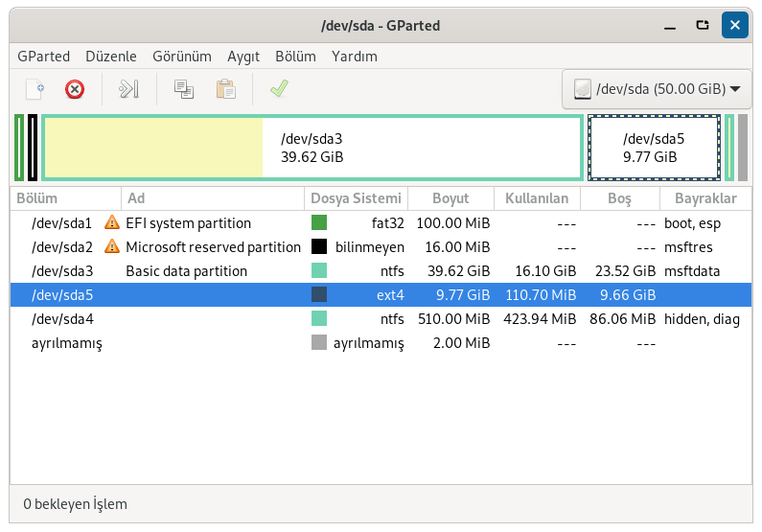762x532 pixels.
Task: Click warning icon on /dev/sda2 row
Action: (x=112, y=246)
